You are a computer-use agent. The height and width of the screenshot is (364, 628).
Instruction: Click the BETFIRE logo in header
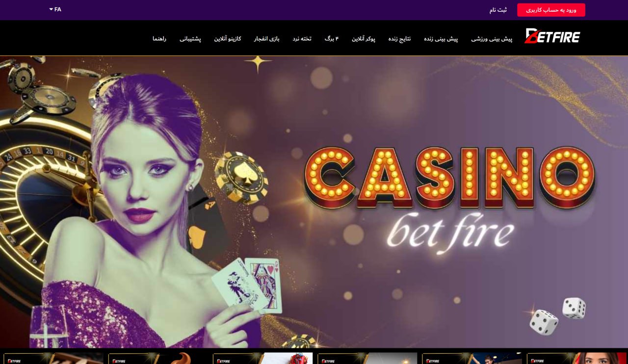(x=552, y=36)
